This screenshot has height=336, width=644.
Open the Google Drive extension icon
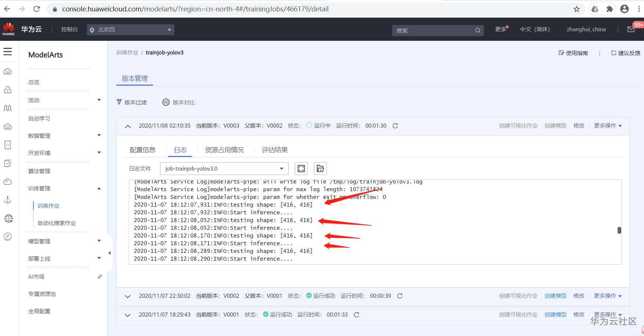595,9
